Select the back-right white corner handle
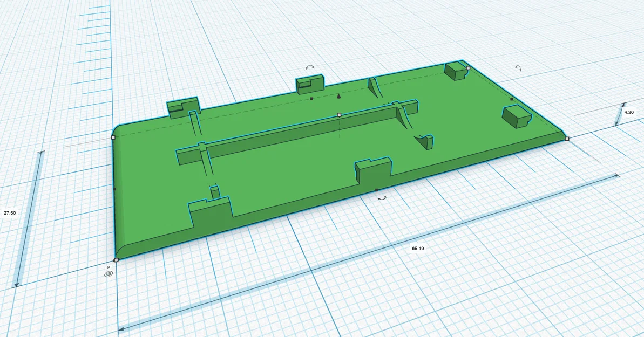Viewport: 644px width, 337px height. [x=468, y=68]
